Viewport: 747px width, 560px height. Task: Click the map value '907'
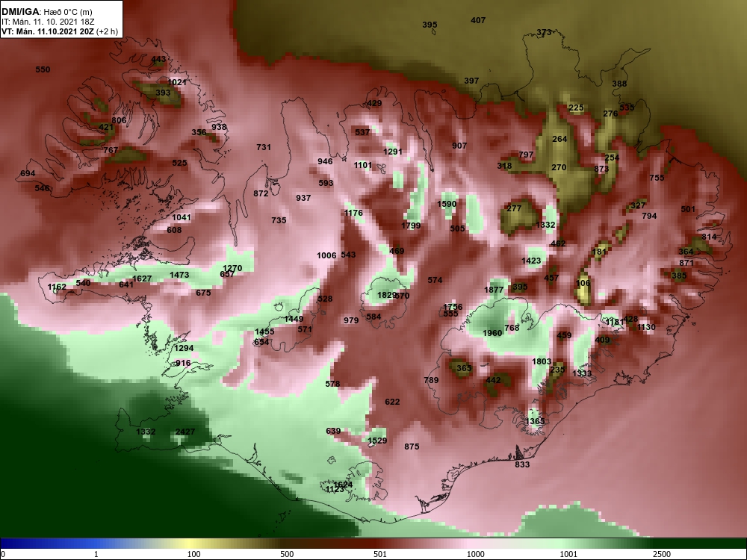point(459,146)
